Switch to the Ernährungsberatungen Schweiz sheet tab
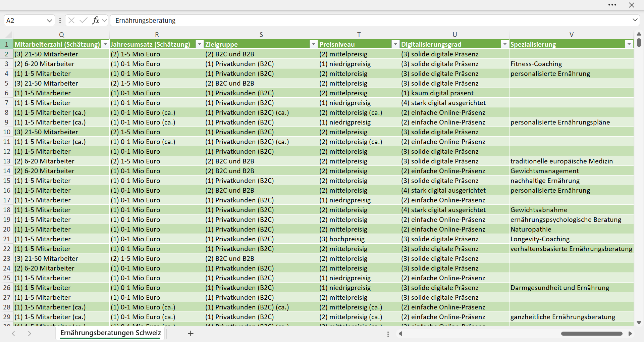Image resolution: width=644 pixels, height=342 pixels. pos(111,333)
